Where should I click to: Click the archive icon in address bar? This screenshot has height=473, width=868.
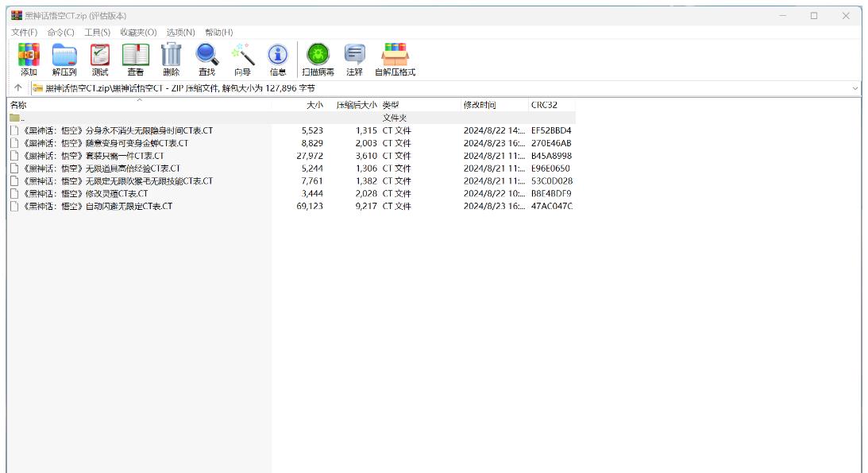37,88
